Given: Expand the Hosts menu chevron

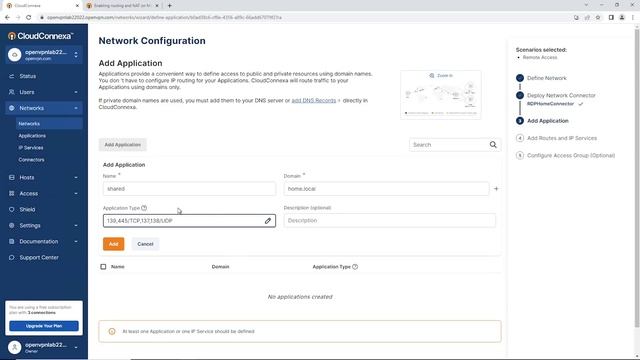Looking at the screenshot, I should click(x=76, y=178).
